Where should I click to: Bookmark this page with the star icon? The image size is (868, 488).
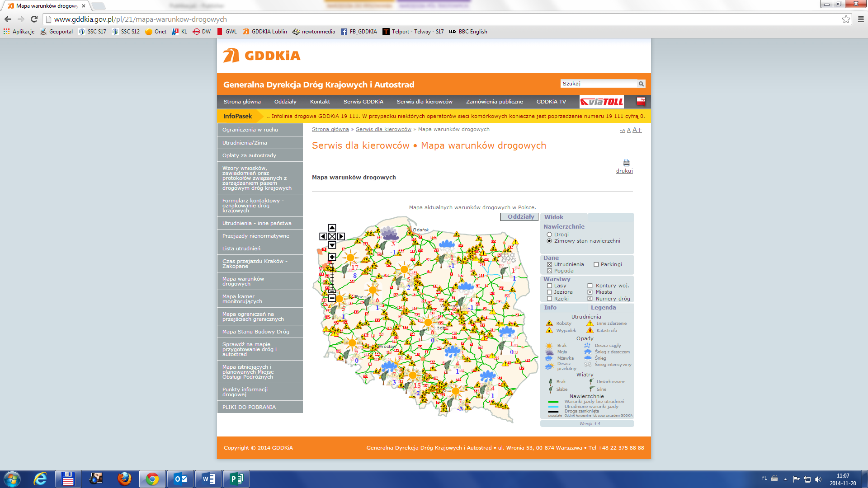pyautogui.click(x=846, y=19)
